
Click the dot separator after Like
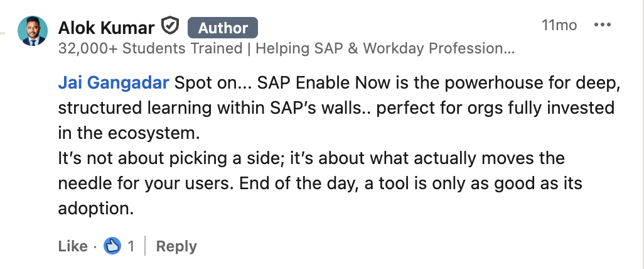click(95, 246)
